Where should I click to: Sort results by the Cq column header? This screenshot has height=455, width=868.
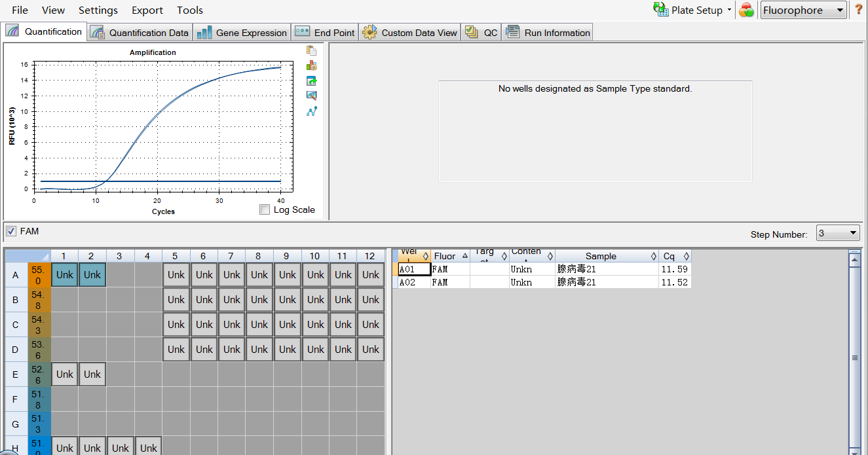click(x=675, y=256)
